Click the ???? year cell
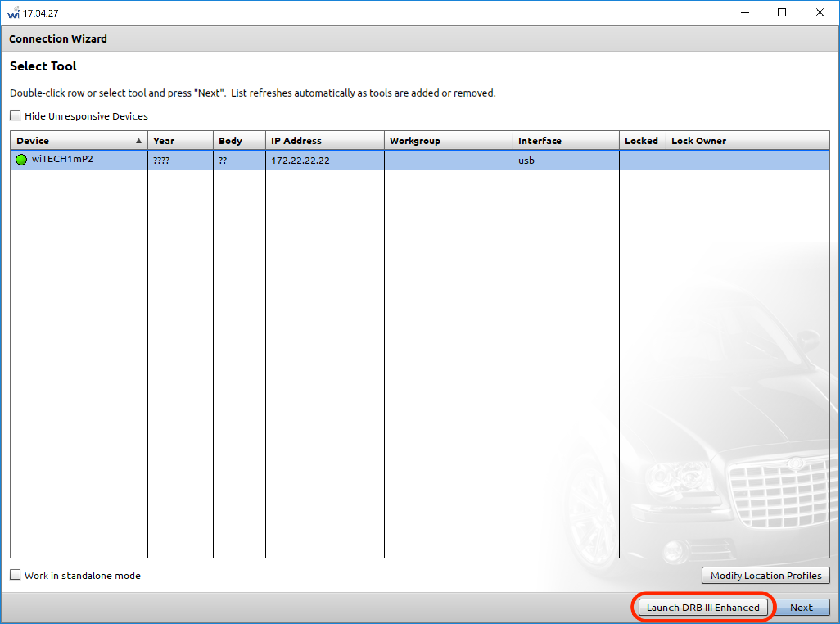The image size is (840, 624). click(x=181, y=160)
